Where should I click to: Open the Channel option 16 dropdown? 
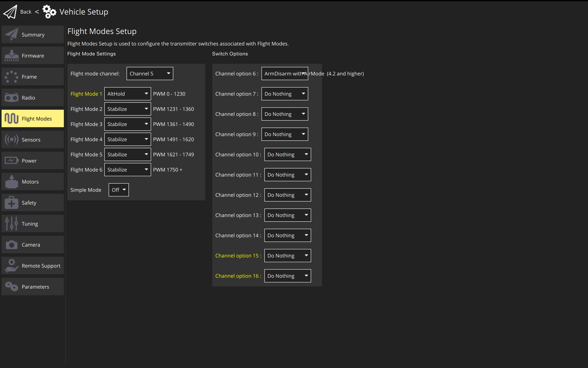coord(288,276)
